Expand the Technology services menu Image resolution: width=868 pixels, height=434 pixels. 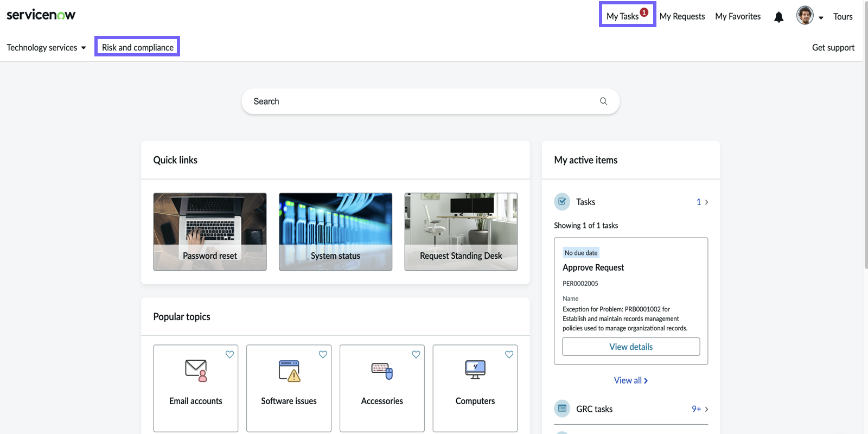pyautogui.click(x=46, y=48)
